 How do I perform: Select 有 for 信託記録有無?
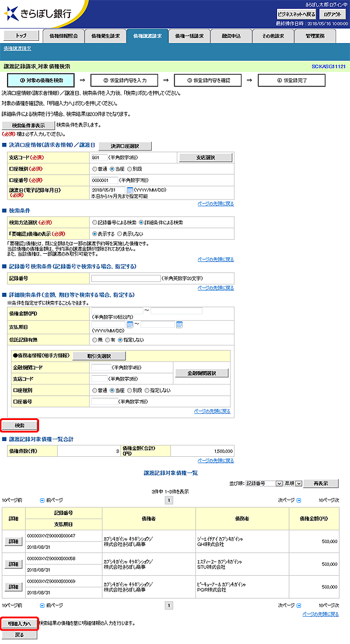108,340
